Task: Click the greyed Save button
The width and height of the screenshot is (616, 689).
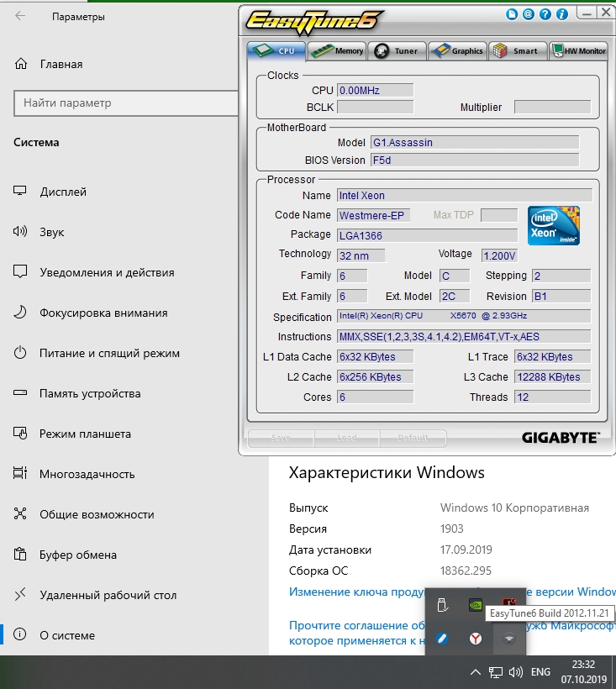Action: [x=281, y=438]
